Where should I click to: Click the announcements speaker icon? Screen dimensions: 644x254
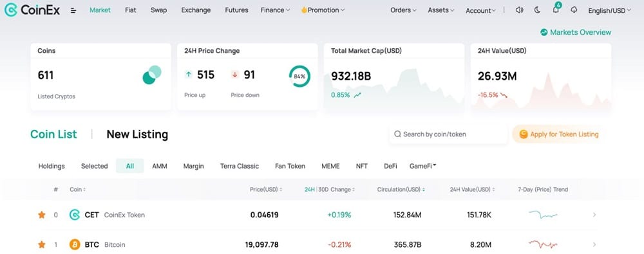click(x=519, y=10)
